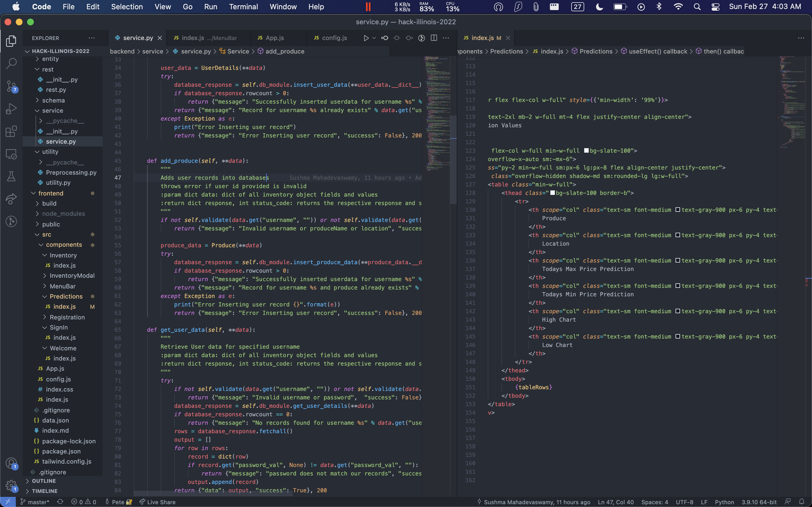Open macOS Control Center toggles icon
The width and height of the screenshot is (812, 507).
[715, 7]
